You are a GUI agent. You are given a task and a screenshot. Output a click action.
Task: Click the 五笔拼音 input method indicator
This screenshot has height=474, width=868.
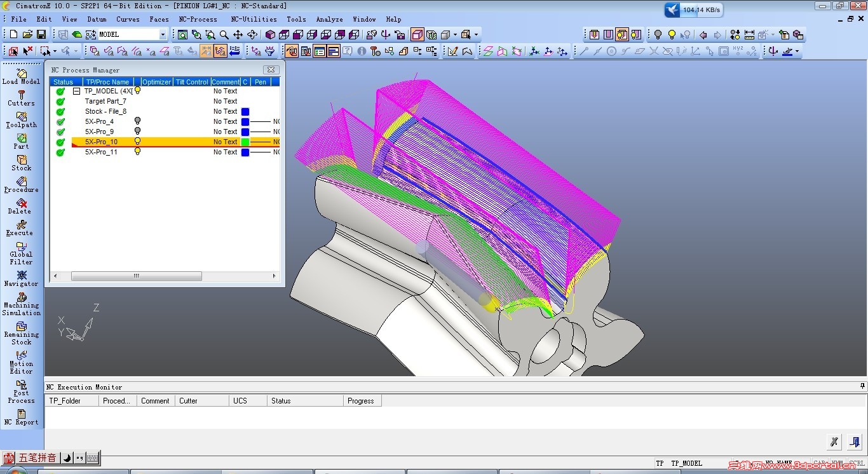pyautogui.click(x=37, y=458)
